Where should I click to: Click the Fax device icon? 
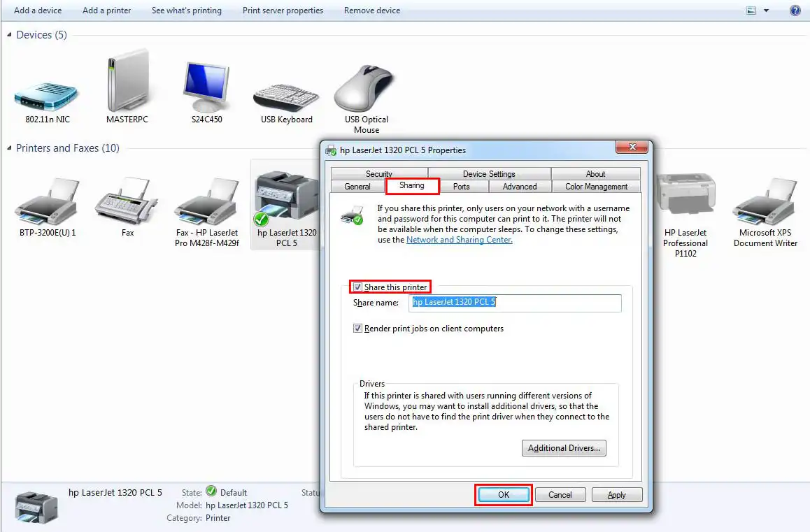pyautogui.click(x=127, y=203)
